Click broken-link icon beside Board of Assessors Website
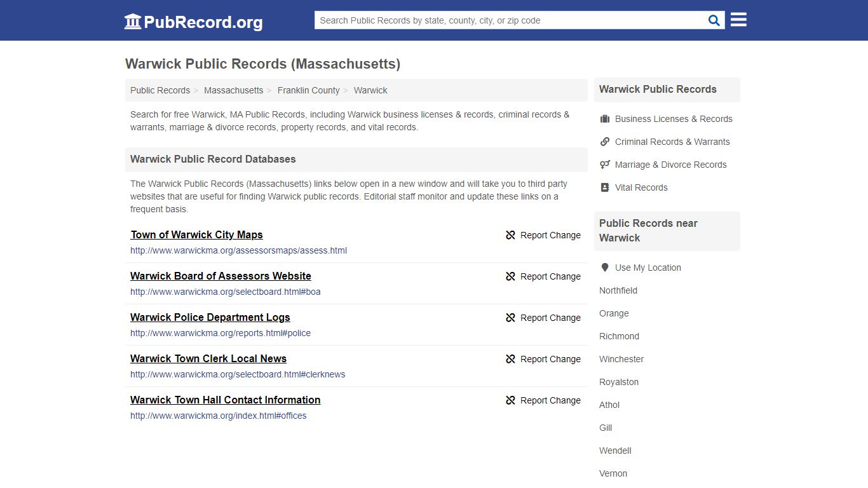Viewport: 868px width, 488px height. point(510,276)
